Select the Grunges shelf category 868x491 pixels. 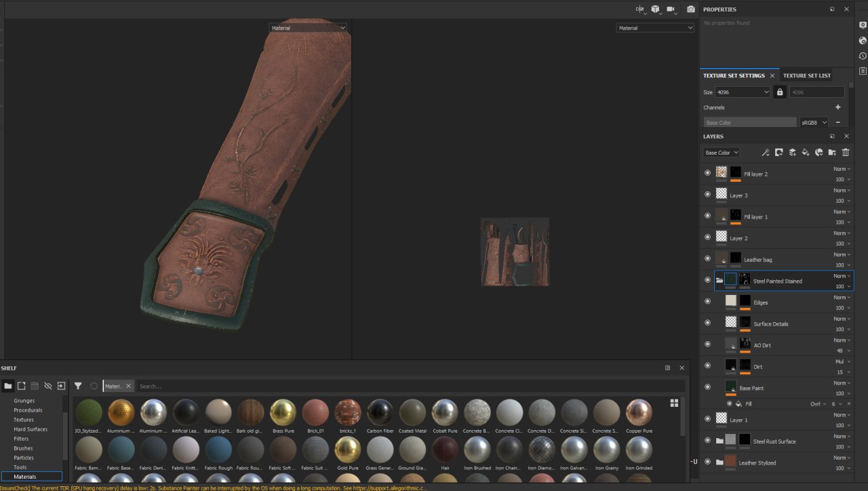pyautogui.click(x=24, y=401)
